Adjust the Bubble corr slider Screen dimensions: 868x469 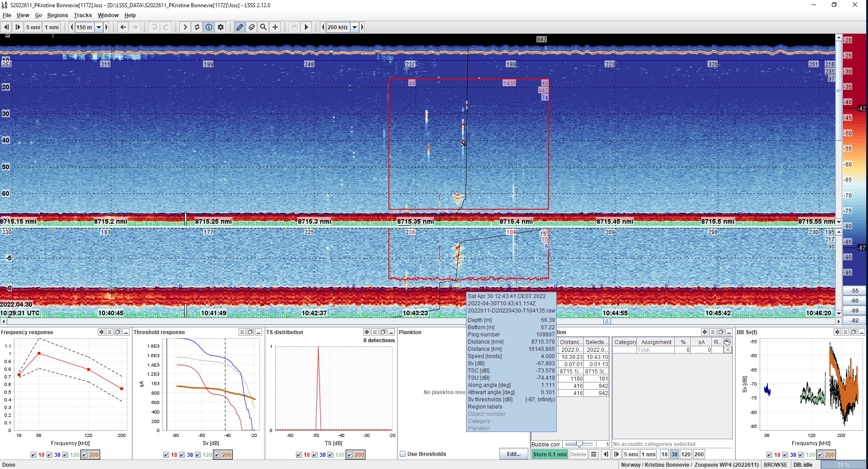tap(580, 445)
